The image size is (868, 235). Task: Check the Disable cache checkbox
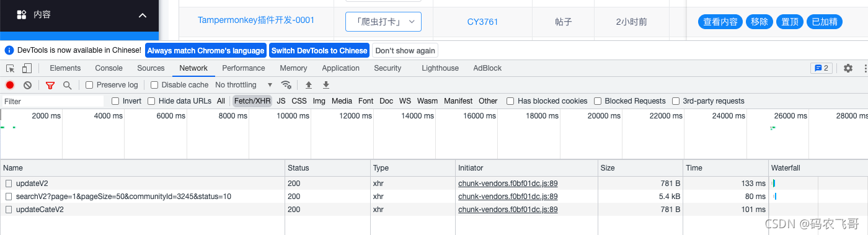pos(154,85)
